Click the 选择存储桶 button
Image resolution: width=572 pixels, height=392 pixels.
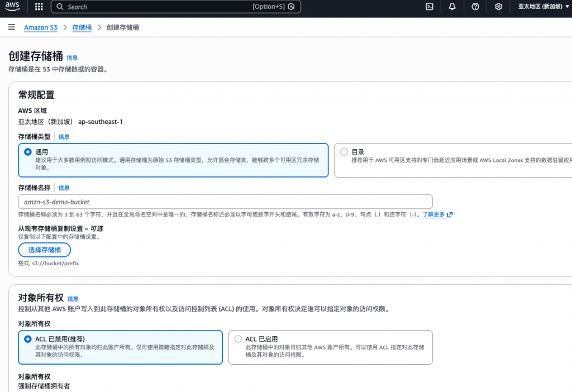tap(45, 250)
